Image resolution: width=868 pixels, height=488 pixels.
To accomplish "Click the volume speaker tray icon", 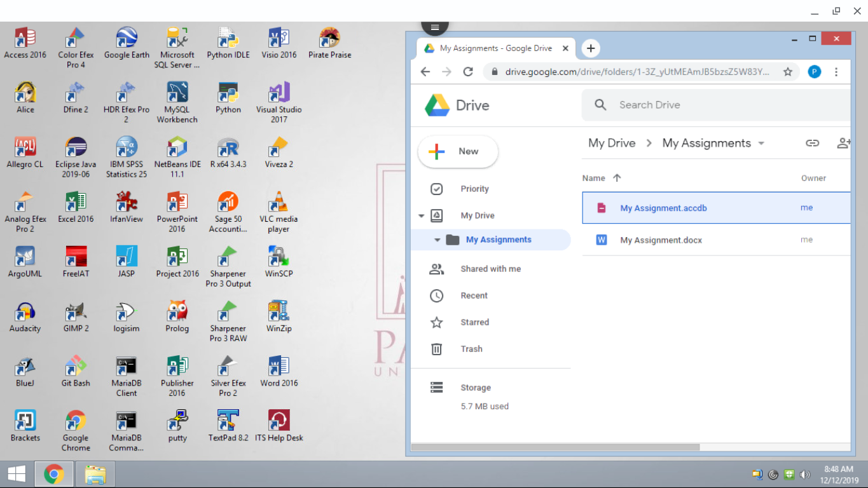I will click(x=805, y=474).
